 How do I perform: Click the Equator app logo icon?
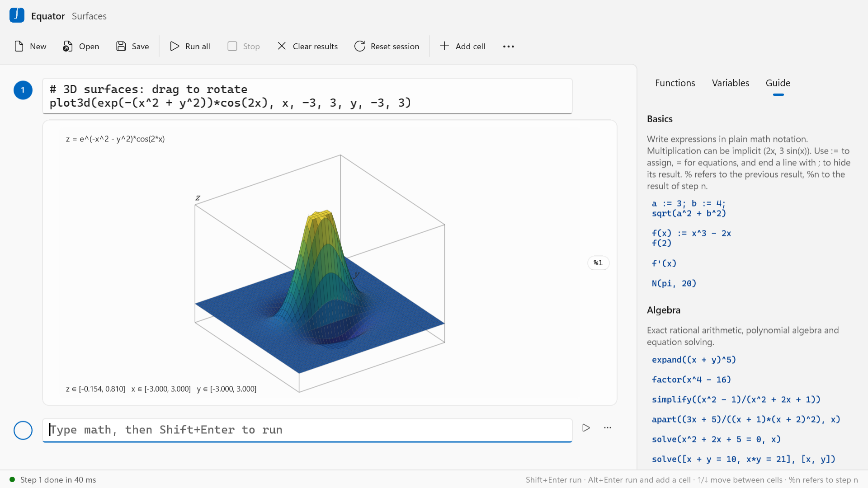17,15
